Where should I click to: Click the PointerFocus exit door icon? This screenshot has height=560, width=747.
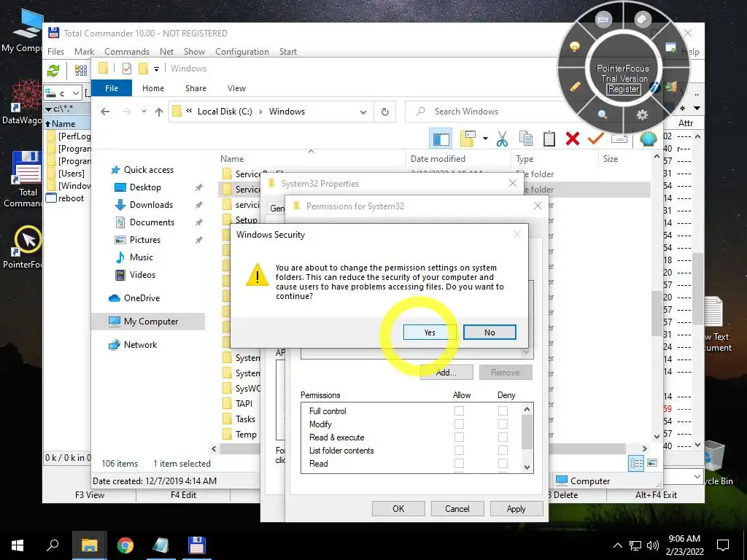coord(671,87)
